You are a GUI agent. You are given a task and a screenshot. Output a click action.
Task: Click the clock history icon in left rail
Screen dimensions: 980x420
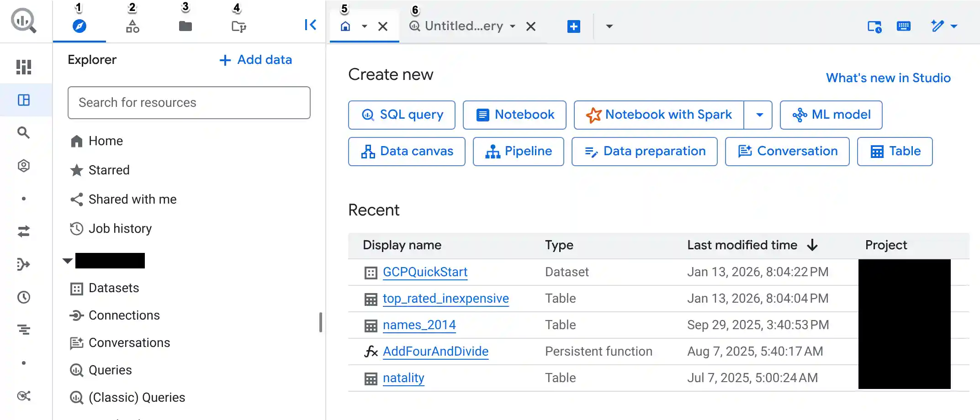[24, 297]
